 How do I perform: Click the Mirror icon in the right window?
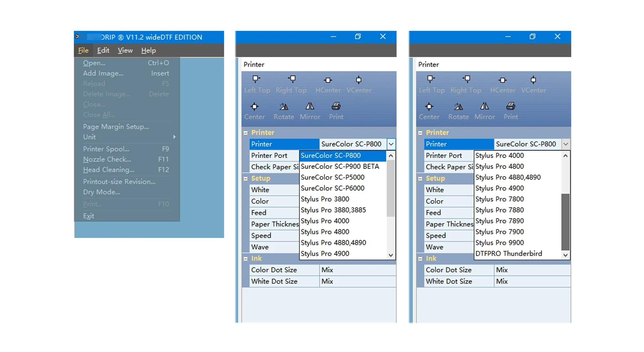pos(485,106)
